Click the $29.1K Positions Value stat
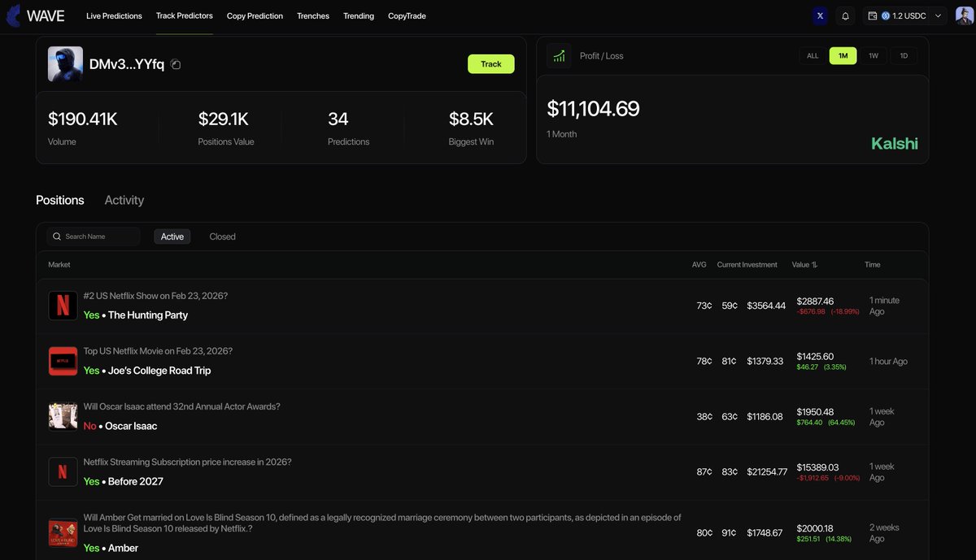 [x=224, y=119]
